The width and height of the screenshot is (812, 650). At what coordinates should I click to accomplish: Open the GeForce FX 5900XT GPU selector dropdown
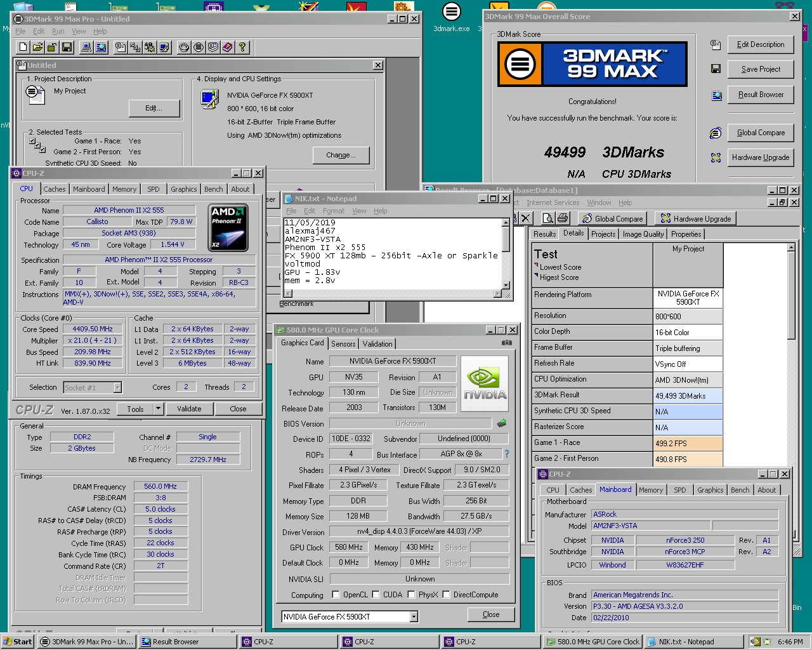(414, 616)
